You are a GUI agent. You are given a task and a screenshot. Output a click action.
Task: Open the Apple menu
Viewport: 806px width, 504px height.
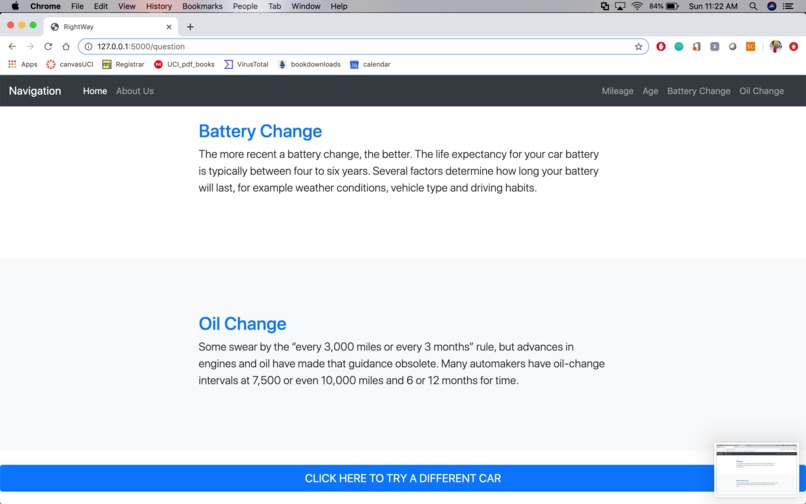(15, 6)
